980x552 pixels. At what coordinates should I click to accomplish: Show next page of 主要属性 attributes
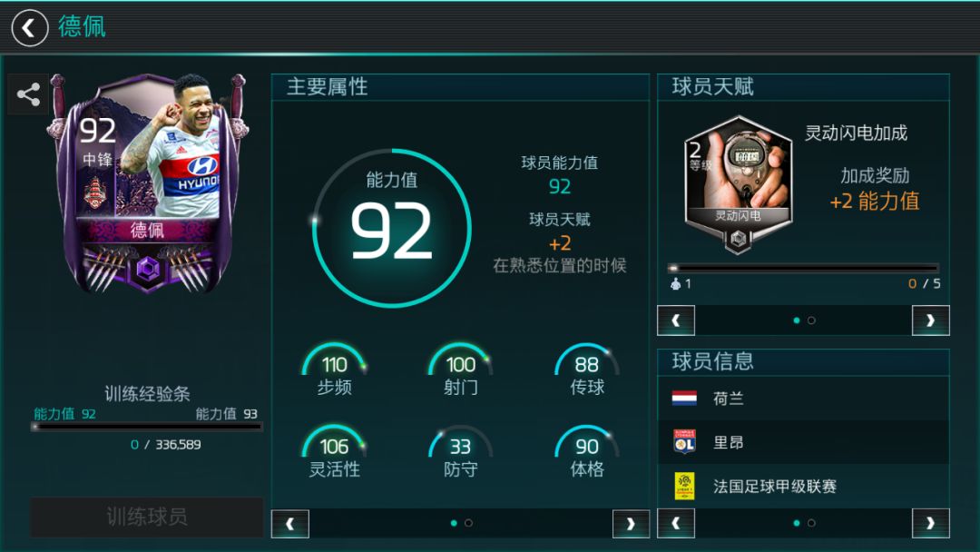pyautogui.click(x=631, y=524)
